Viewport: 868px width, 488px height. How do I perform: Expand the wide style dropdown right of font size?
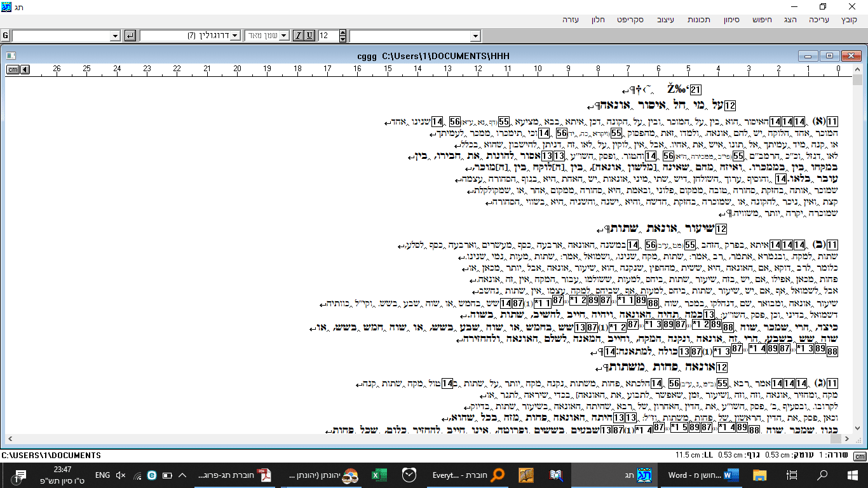(x=475, y=36)
